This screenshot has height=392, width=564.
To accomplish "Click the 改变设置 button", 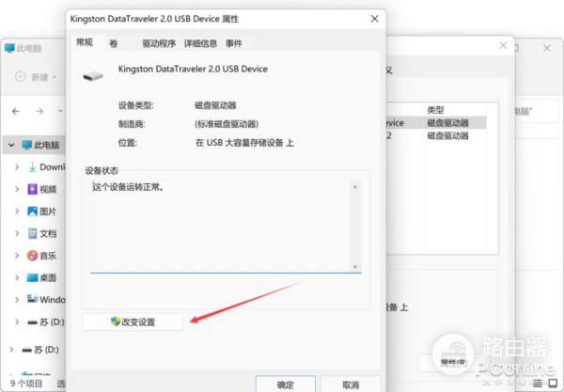I will pos(133,321).
